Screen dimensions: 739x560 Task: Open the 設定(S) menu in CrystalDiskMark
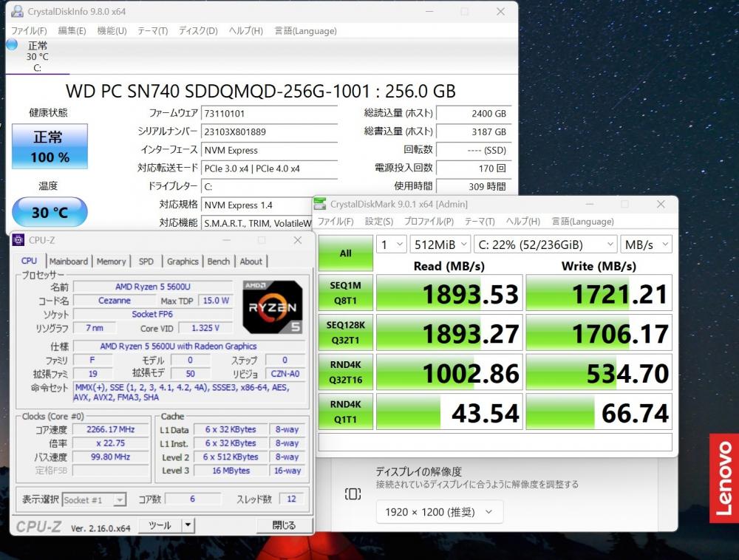tap(379, 222)
